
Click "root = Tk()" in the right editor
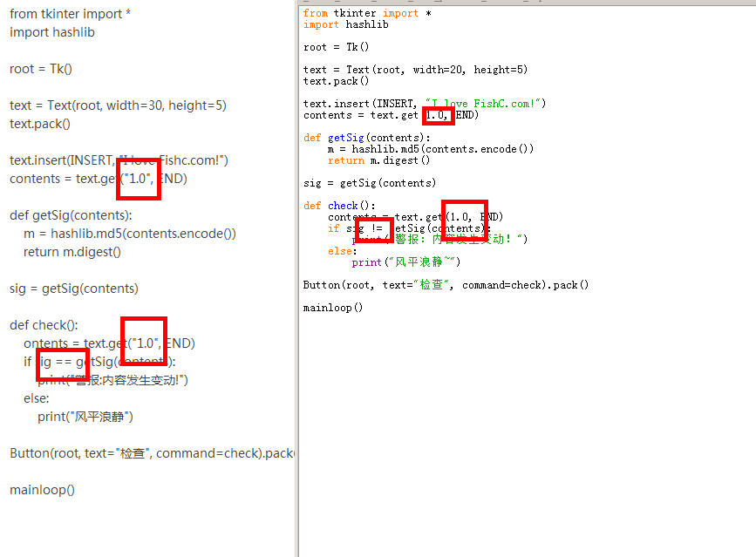pyautogui.click(x=336, y=47)
